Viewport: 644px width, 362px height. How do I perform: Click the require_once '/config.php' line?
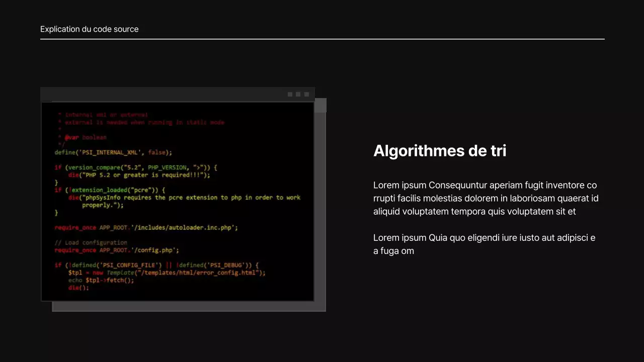117,250
